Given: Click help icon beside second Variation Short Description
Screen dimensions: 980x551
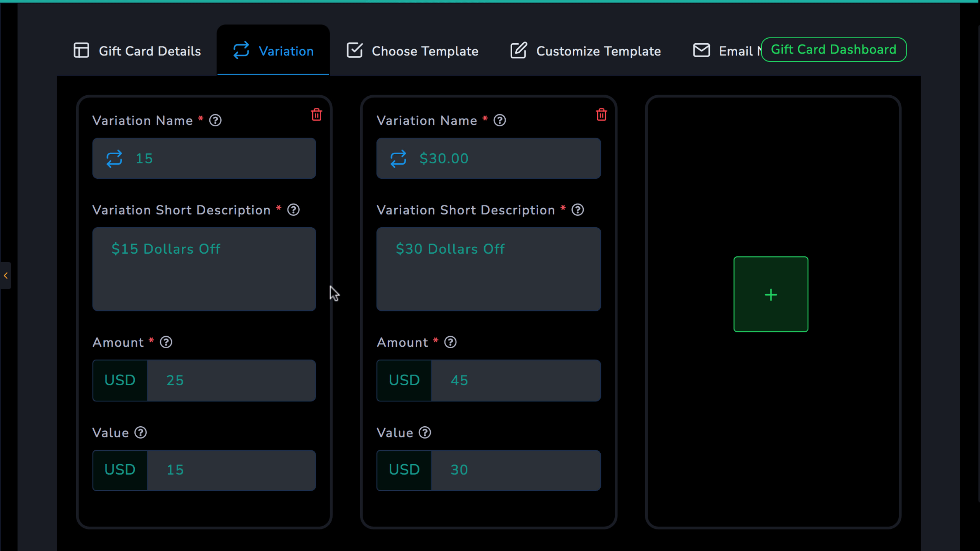Looking at the screenshot, I should pos(578,210).
